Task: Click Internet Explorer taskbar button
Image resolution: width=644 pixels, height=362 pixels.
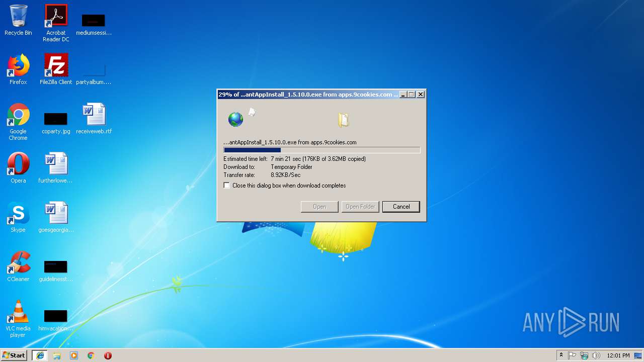Action: (40, 355)
